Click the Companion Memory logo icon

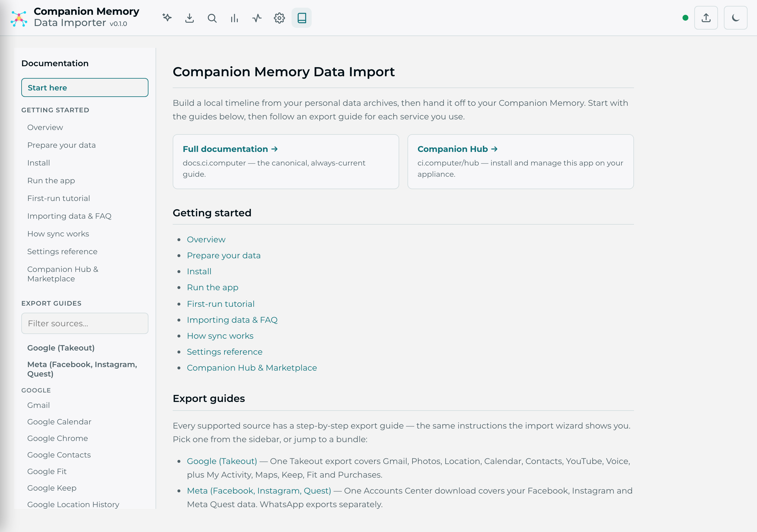click(x=19, y=18)
